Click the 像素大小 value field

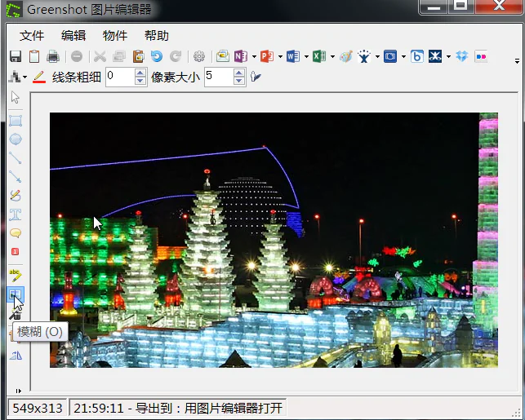tap(219, 77)
